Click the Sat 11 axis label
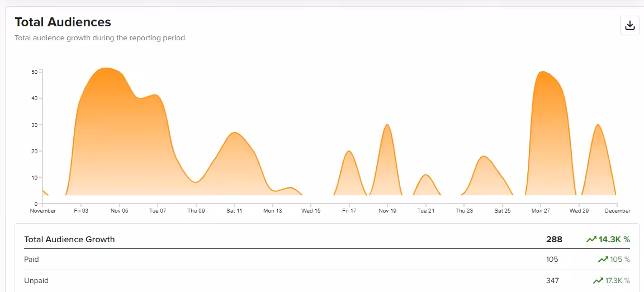This screenshot has width=644, height=292. (234, 210)
